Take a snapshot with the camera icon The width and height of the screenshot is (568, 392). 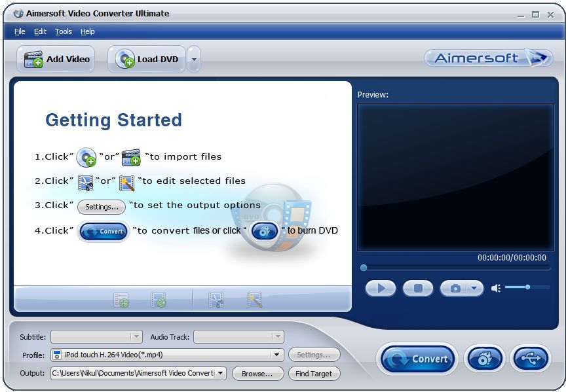point(457,288)
